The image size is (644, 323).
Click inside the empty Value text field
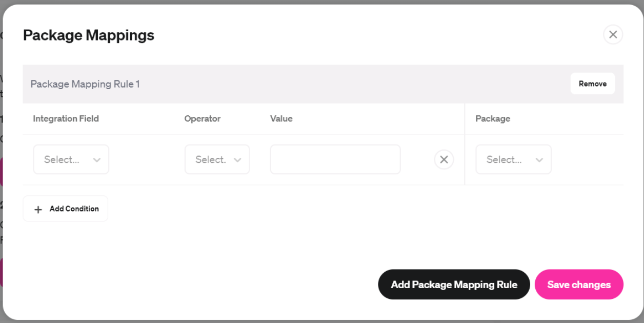pos(335,159)
